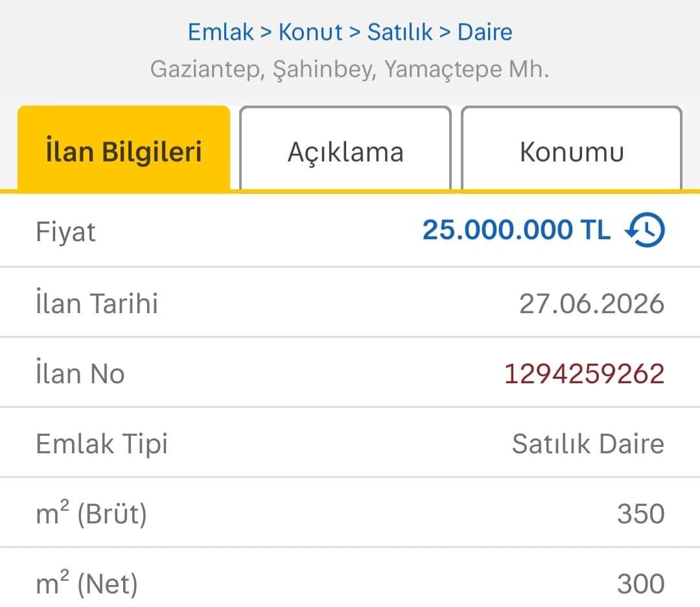Open the Konut breadcrumb link
Viewport: 700px width, 607px height.
pos(310,32)
